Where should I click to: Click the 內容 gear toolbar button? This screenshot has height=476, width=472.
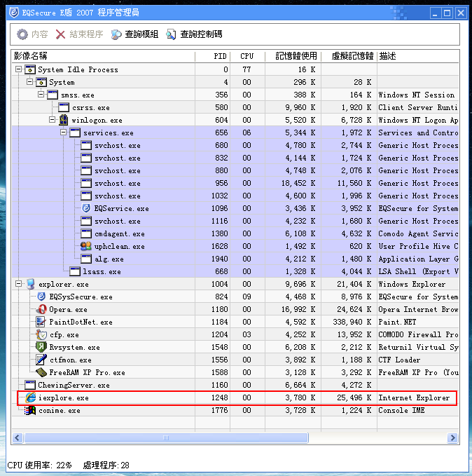pyautogui.click(x=32, y=34)
